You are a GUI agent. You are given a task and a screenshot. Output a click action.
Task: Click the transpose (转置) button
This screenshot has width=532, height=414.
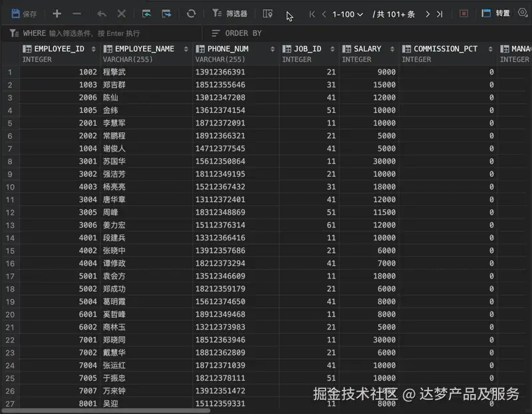(x=495, y=13)
